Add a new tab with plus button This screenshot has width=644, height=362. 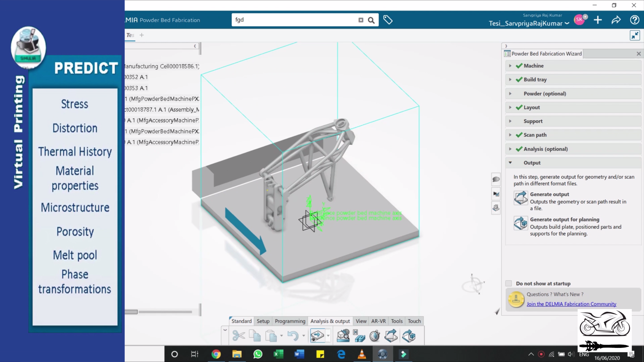pyautogui.click(x=142, y=35)
